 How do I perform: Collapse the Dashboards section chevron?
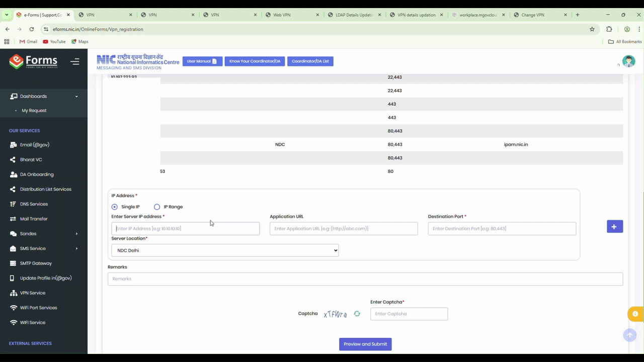[76, 96]
